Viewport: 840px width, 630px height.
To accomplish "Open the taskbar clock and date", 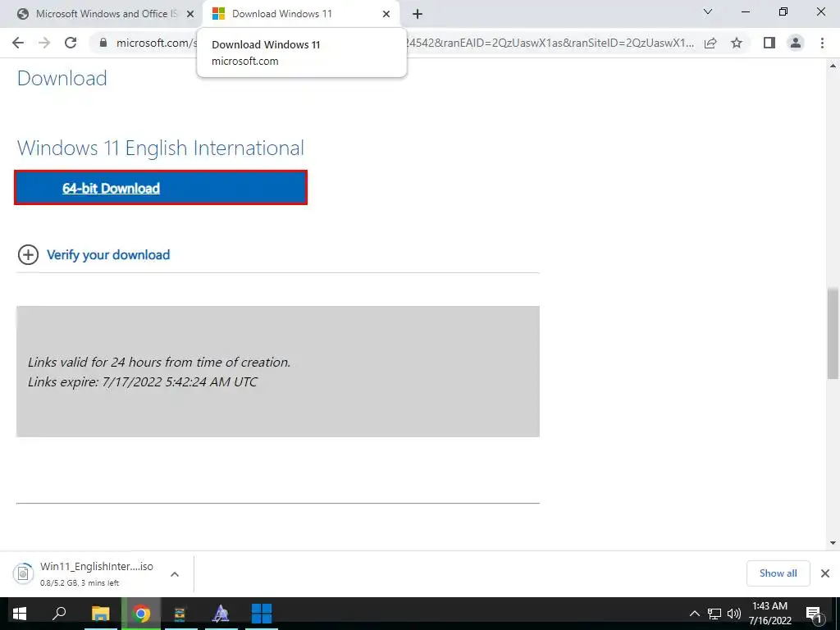I will click(x=769, y=614).
